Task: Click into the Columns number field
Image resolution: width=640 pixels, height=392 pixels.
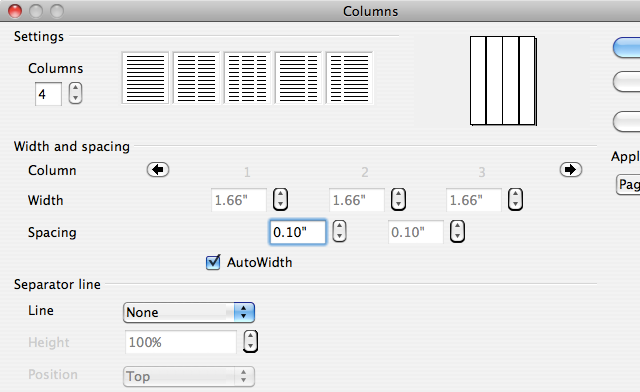Action: click(x=49, y=94)
